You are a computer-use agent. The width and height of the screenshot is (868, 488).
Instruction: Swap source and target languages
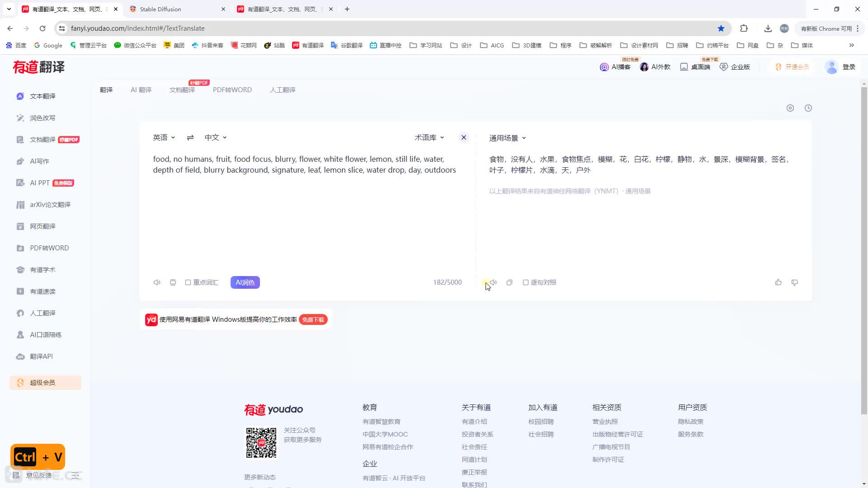pyautogui.click(x=190, y=137)
